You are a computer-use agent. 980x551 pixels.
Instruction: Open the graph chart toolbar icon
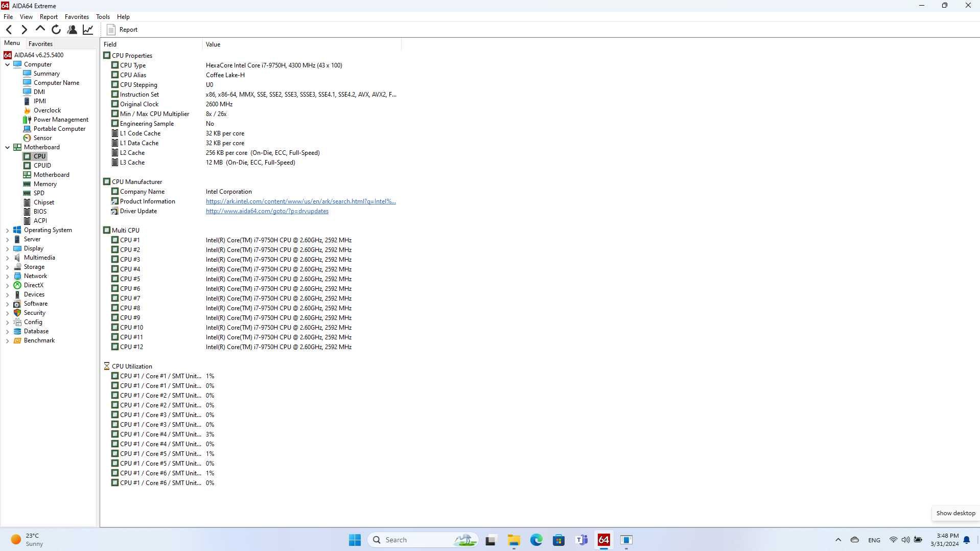tap(88, 30)
